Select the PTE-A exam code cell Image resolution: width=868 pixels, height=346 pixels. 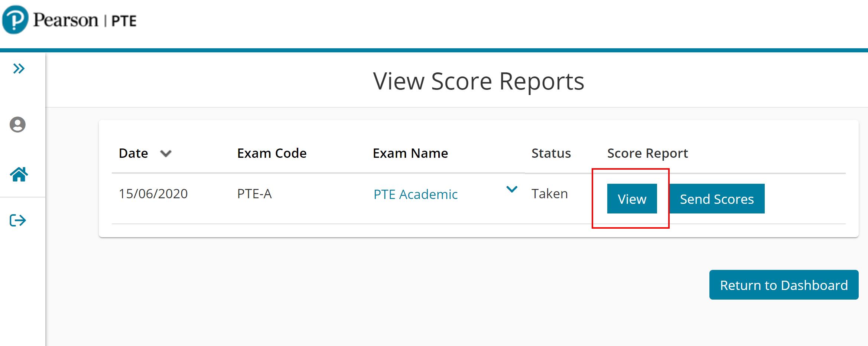[x=254, y=194]
